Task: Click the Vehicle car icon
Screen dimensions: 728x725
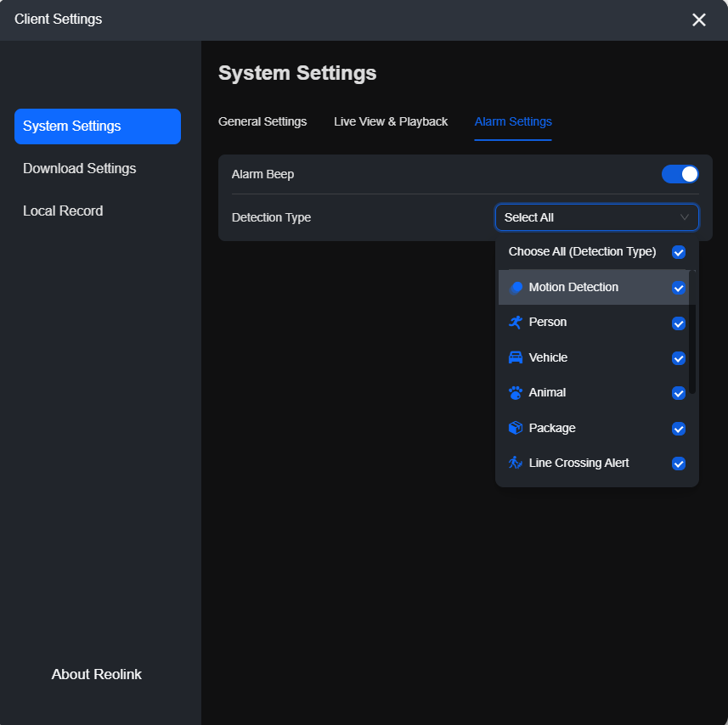Action: pos(516,357)
